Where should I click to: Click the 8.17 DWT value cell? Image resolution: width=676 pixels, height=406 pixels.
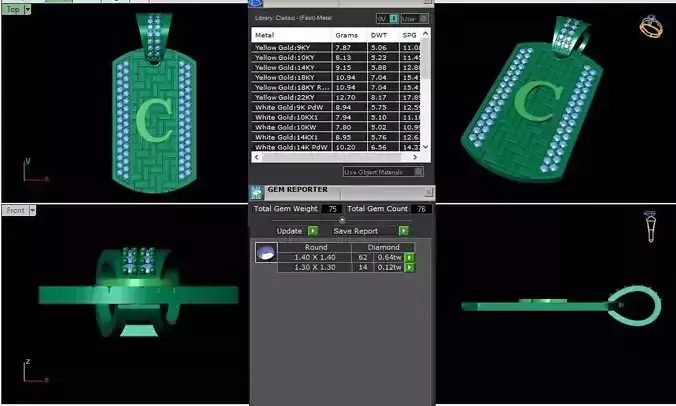coord(383,97)
